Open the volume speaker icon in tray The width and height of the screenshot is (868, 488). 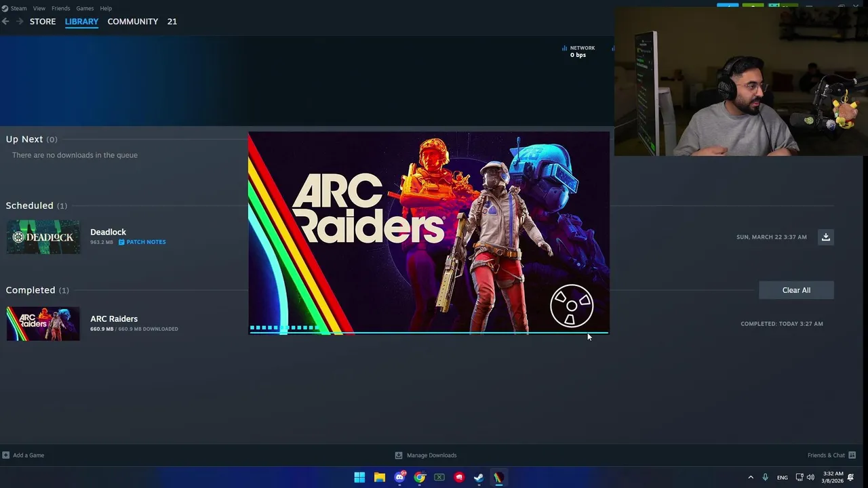click(810, 477)
